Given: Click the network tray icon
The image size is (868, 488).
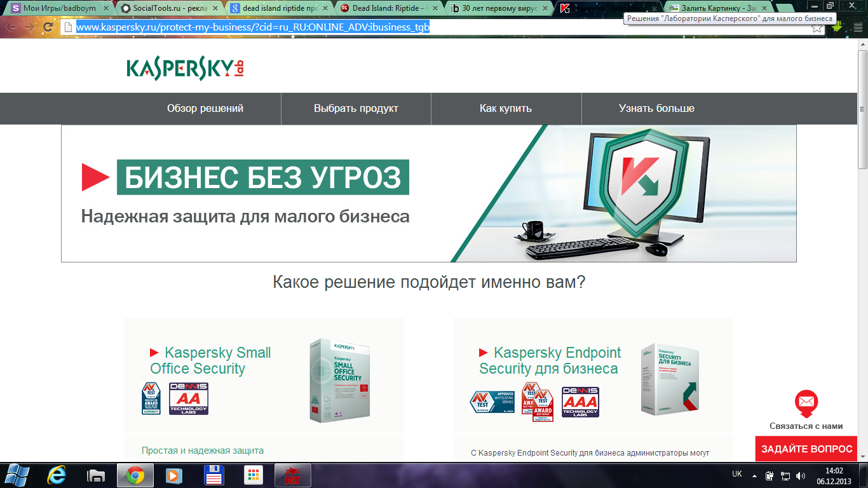Looking at the screenshot, I should click(785, 475).
